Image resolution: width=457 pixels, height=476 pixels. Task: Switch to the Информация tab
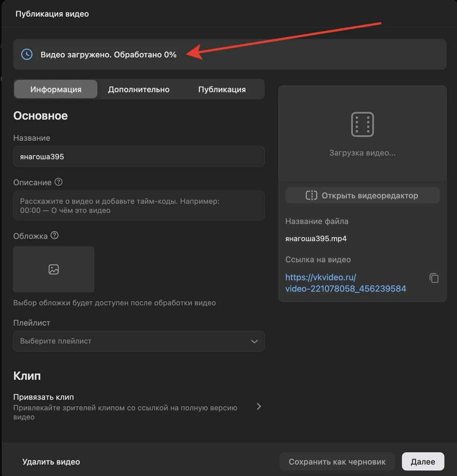pos(56,89)
